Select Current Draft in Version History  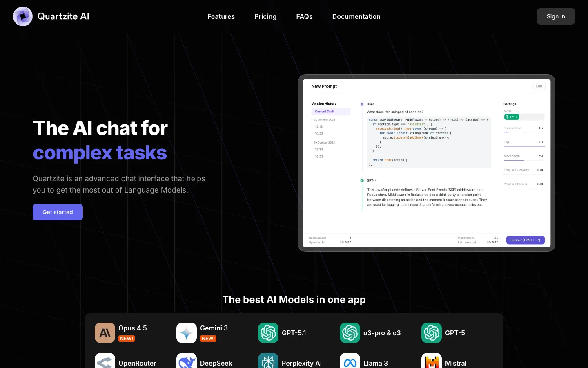pos(331,112)
